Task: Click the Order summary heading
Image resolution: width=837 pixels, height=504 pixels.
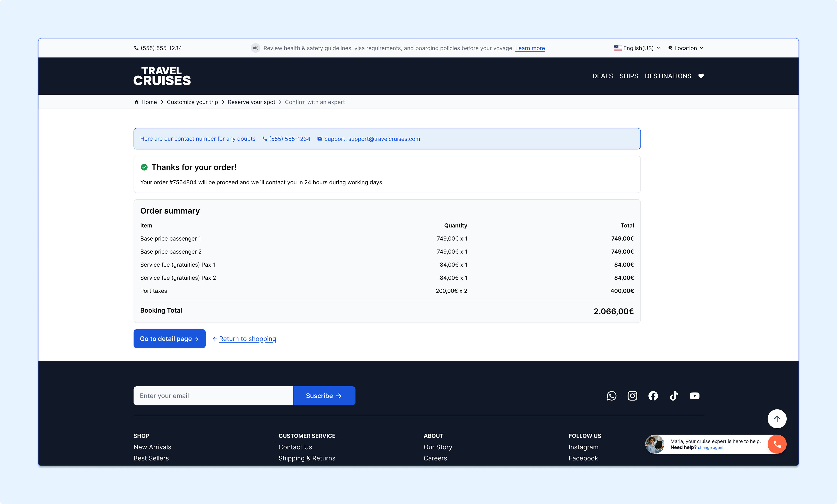Action: click(170, 211)
